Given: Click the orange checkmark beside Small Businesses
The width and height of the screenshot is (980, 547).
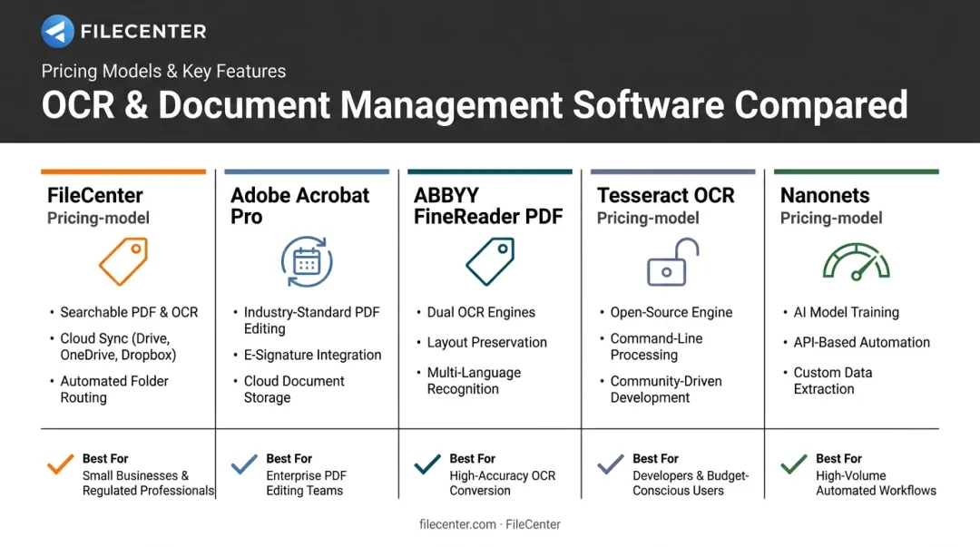Looking at the screenshot, I should 61,464.
